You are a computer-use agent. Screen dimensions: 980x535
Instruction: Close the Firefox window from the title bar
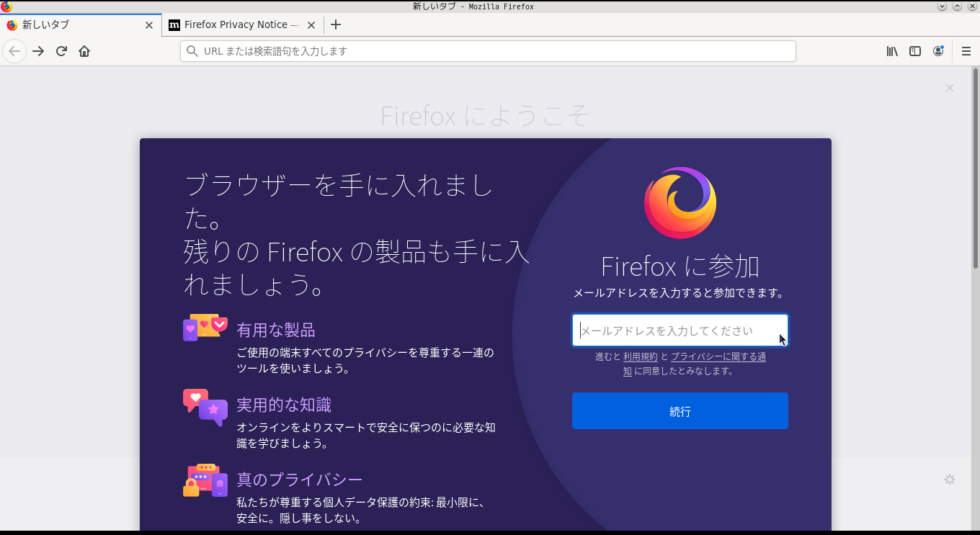click(973, 6)
